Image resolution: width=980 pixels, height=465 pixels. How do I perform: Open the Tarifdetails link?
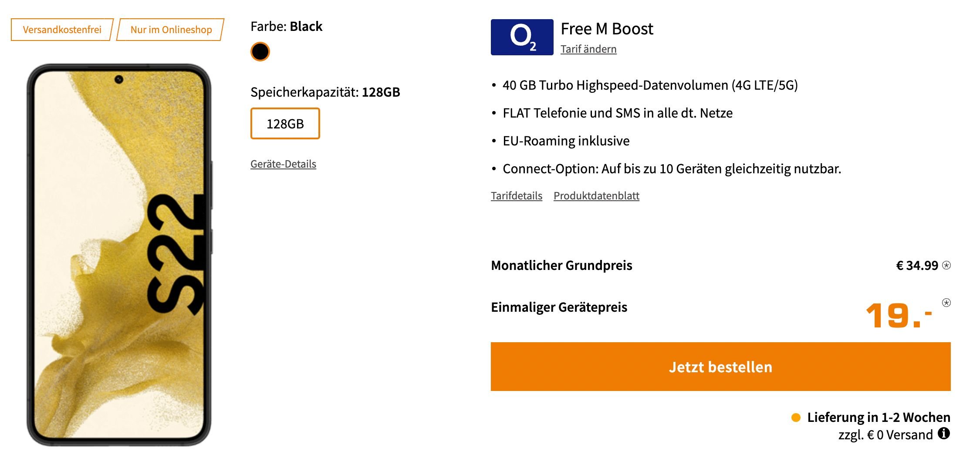[x=517, y=196]
